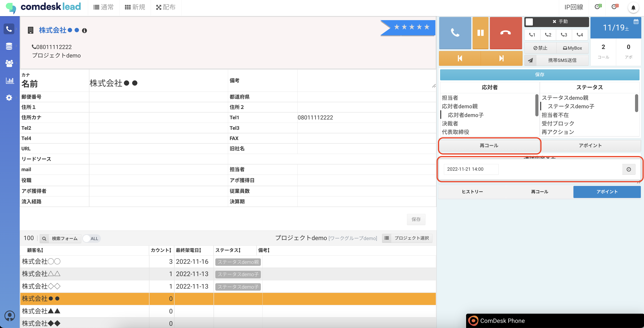Dial phone line 2
The height and width of the screenshot is (328, 644).
tap(548, 35)
